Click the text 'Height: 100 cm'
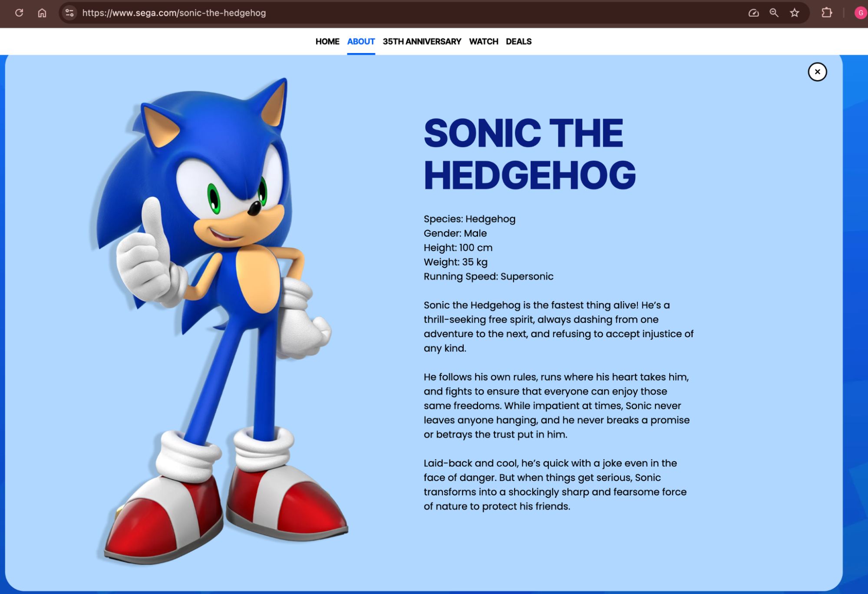The image size is (868, 594). pyautogui.click(x=458, y=248)
